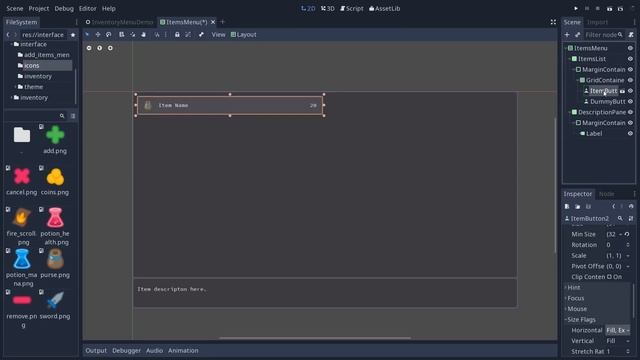Reset canvas zoom to default

pos(100,48)
